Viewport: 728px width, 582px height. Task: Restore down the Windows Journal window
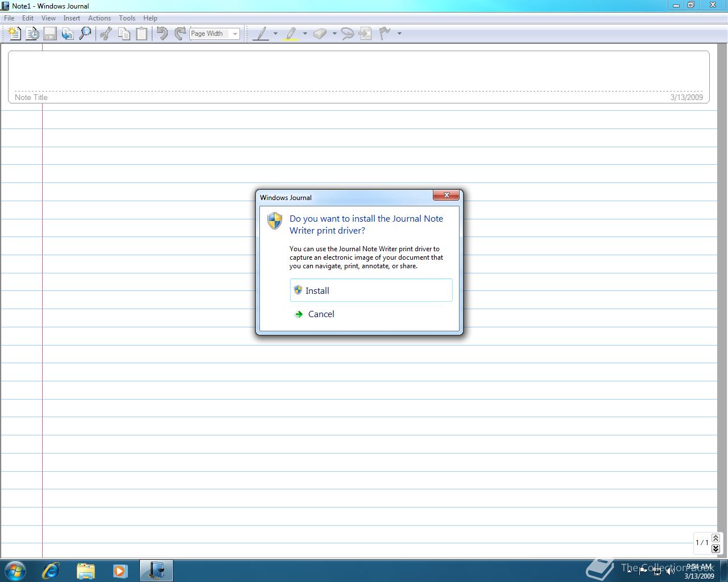[x=691, y=5]
